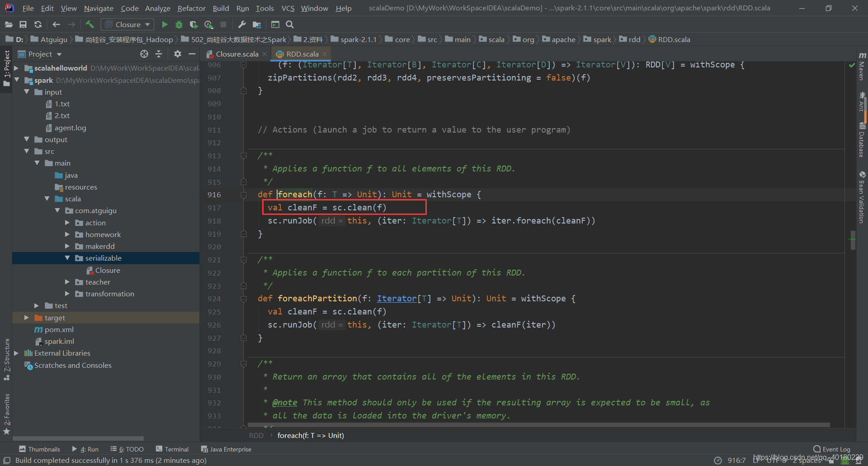Stop the process with the square stop icon
This screenshot has height=466, width=868.
click(x=223, y=24)
